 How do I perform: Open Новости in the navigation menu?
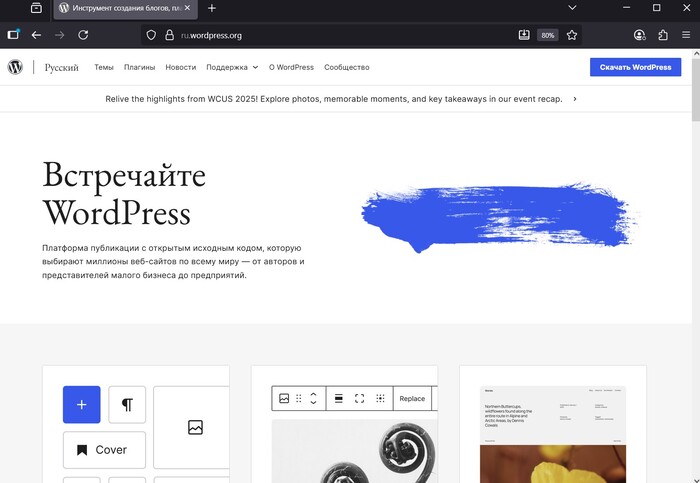pyautogui.click(x=181, y=67)
